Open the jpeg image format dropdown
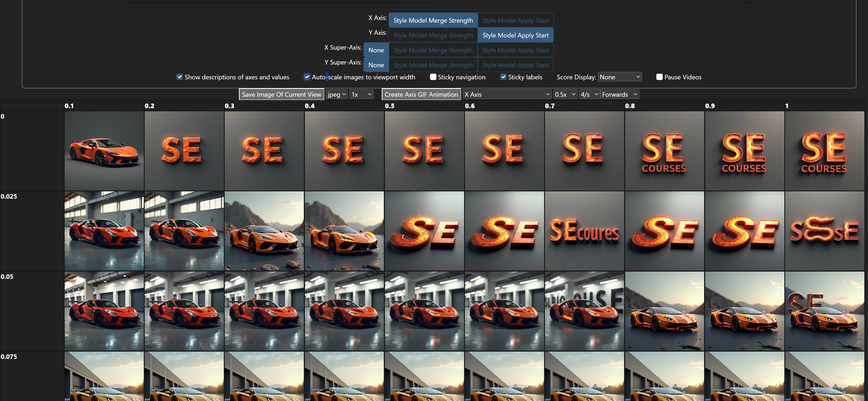Viewport: 868px width, 401px height. [x=336, y=95]
